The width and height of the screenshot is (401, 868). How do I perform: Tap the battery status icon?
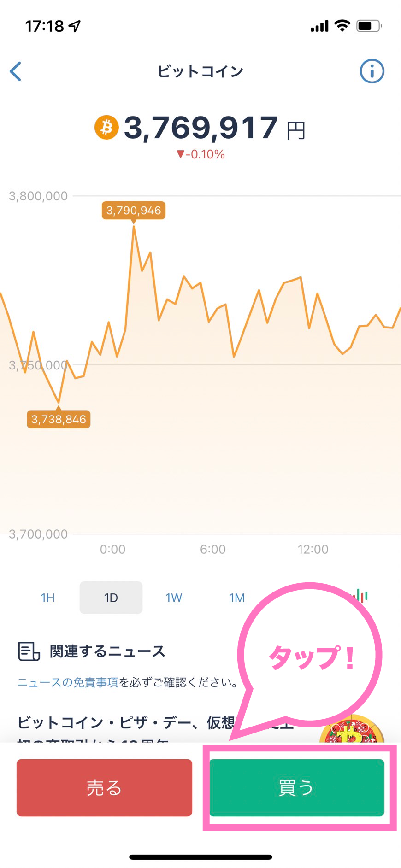pos(369,26)
